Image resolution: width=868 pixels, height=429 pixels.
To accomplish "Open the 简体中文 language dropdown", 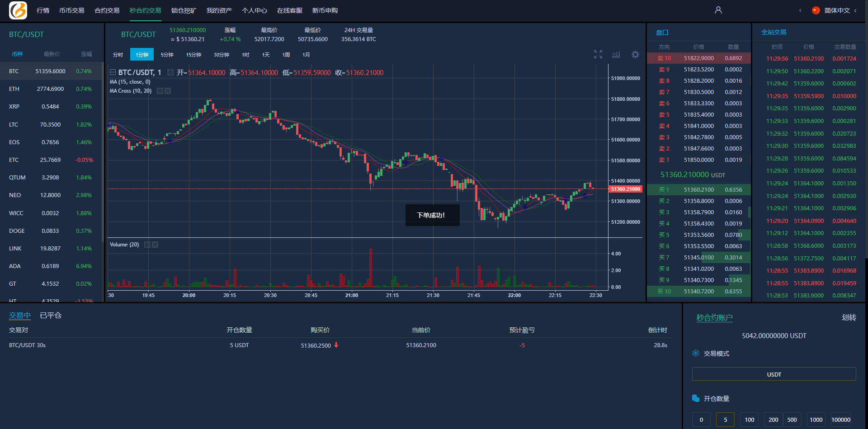I will (x=836, y=10).
